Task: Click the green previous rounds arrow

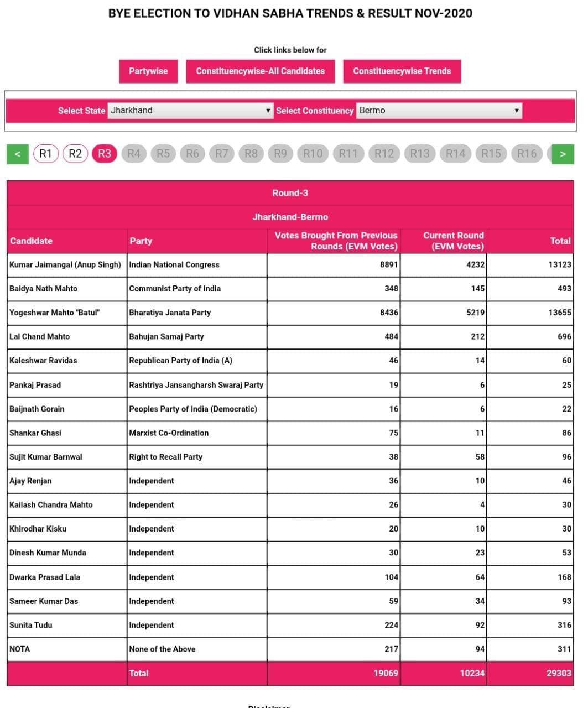Action: coord(18,154)
